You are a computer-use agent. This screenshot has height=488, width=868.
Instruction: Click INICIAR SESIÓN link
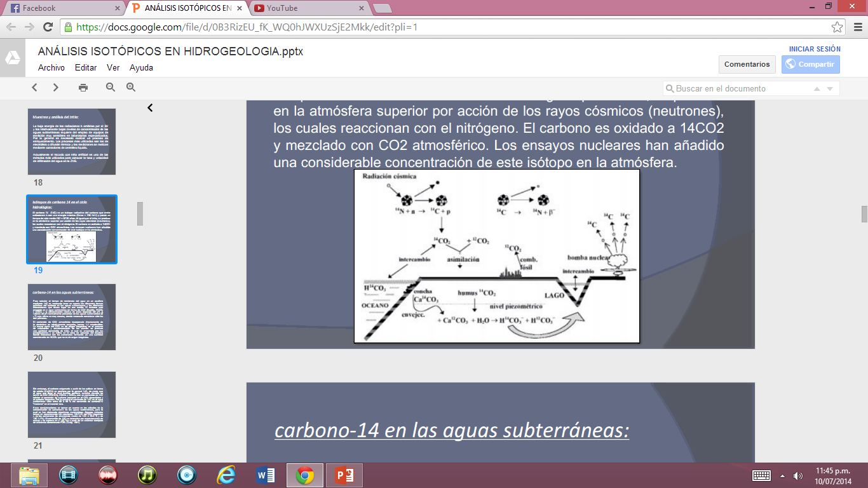(815, 49)
